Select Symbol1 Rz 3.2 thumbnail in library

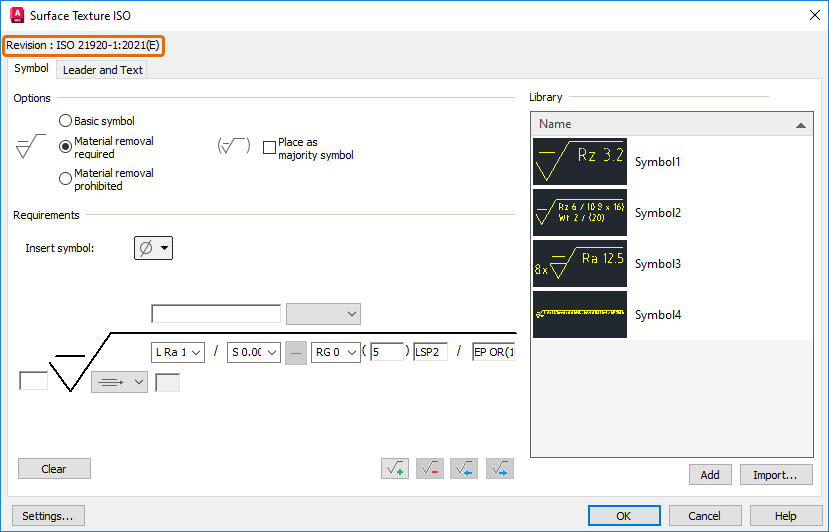point(580,162)
